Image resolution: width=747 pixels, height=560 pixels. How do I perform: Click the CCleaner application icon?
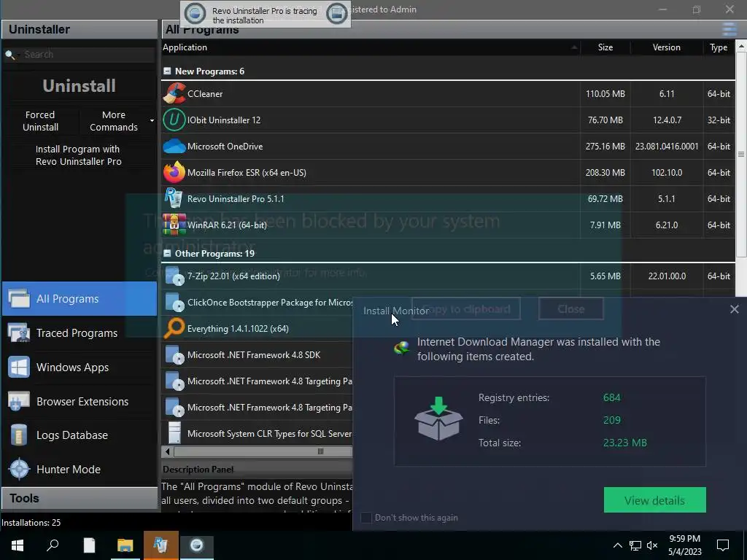(x=174, y=93)
